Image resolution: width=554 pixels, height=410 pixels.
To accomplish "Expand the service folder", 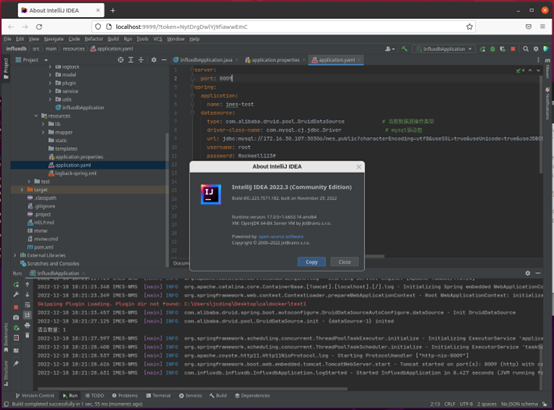I will pyautogui.click(x=50, y=91).
